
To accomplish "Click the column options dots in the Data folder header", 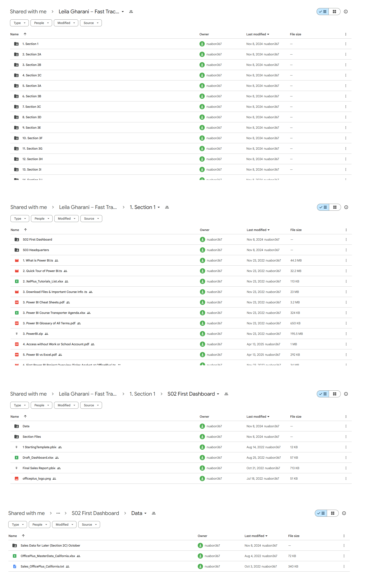I will tap(344, 536).
